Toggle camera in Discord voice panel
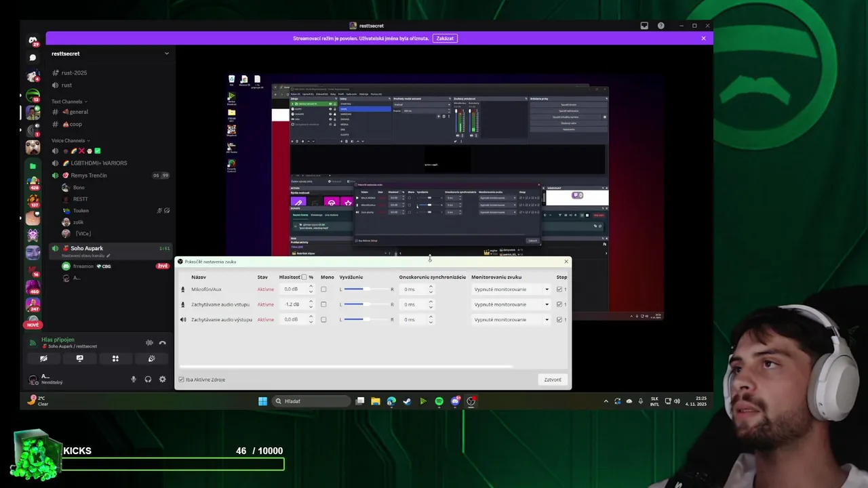This screenshot has height=488, width=868. (43, 359)
